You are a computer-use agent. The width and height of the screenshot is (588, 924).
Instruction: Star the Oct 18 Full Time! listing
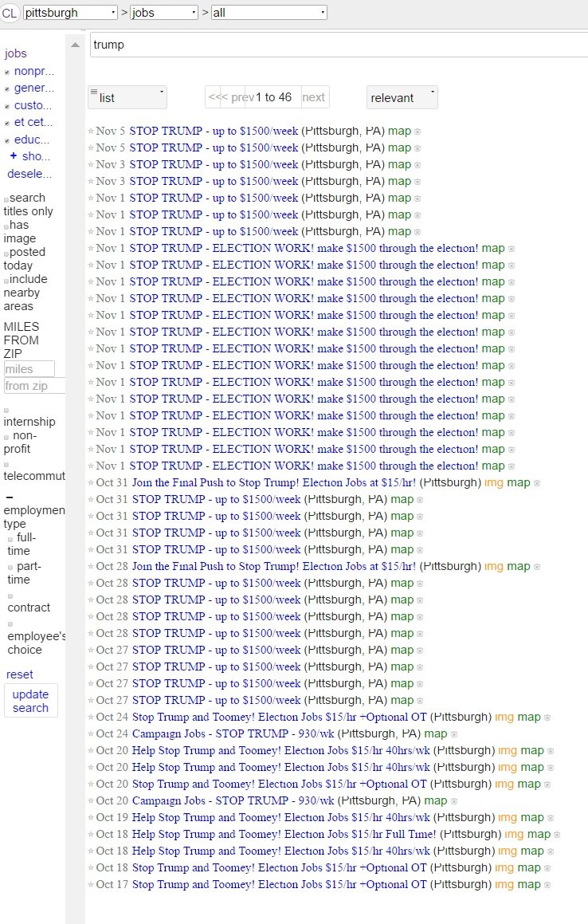pyautogui.click(x=91, y=835)
